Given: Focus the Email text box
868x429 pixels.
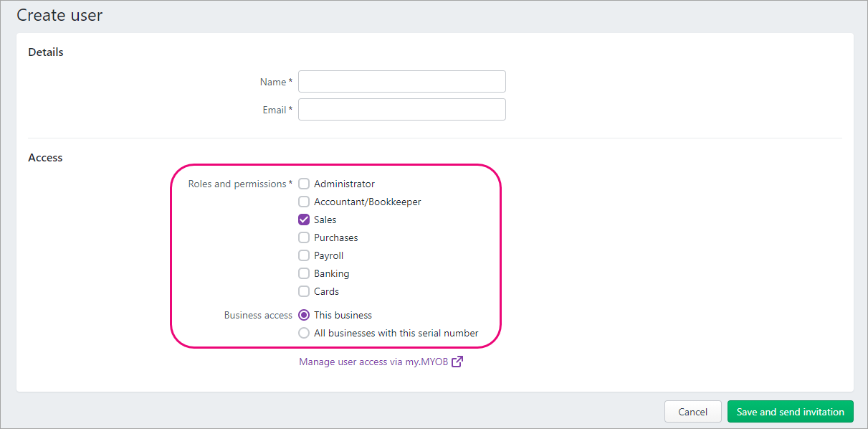Looking at the screenshot, I should click(x=401, y=110).
